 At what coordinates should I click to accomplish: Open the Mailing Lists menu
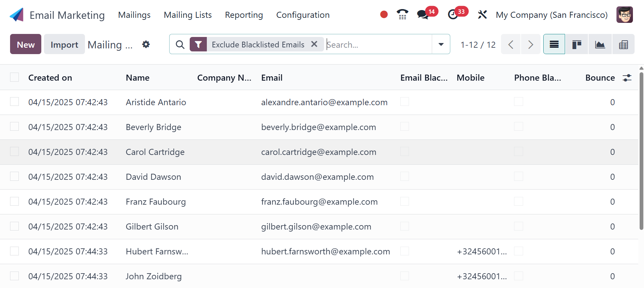188,15
